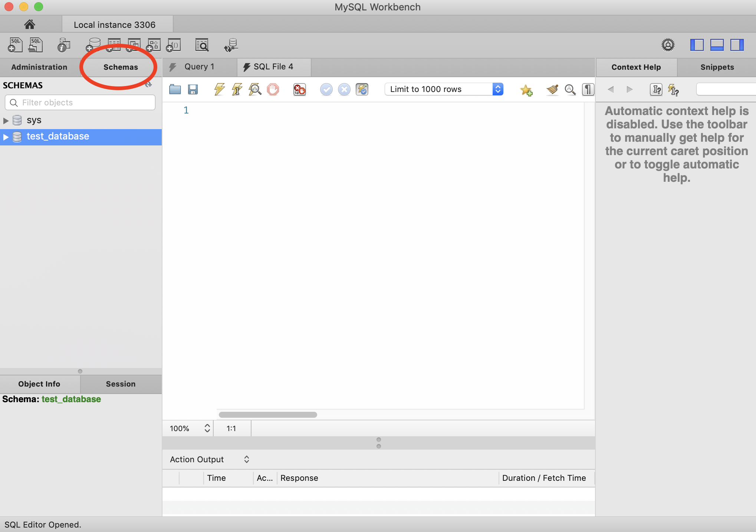Open the Query 1 tab

[x=200, y=67]
